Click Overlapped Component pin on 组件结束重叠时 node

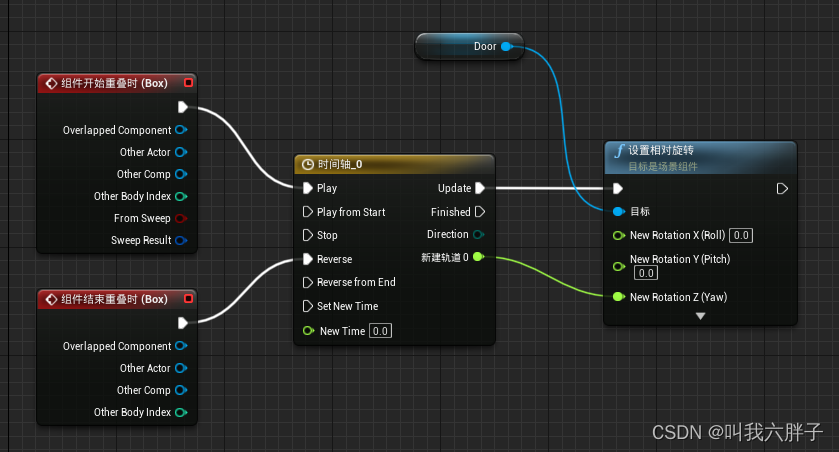181,346
